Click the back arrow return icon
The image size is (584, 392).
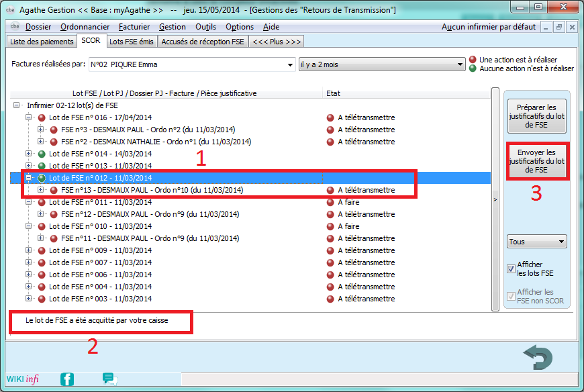[538, 356]
